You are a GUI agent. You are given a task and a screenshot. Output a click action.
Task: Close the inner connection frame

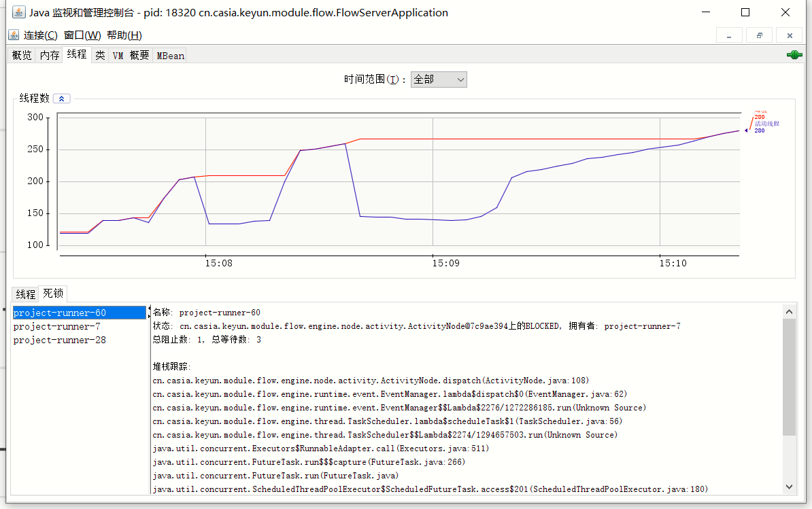790,35
